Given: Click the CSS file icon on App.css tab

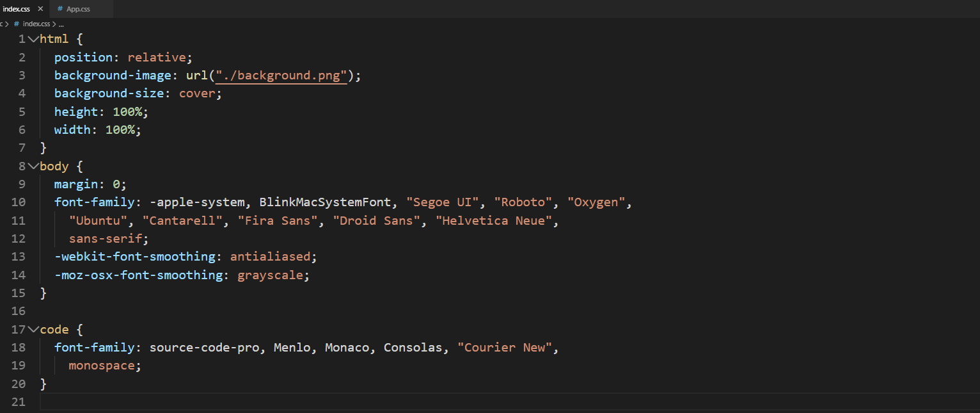Looking at the screenshot, I should click(x=60, y=9).
